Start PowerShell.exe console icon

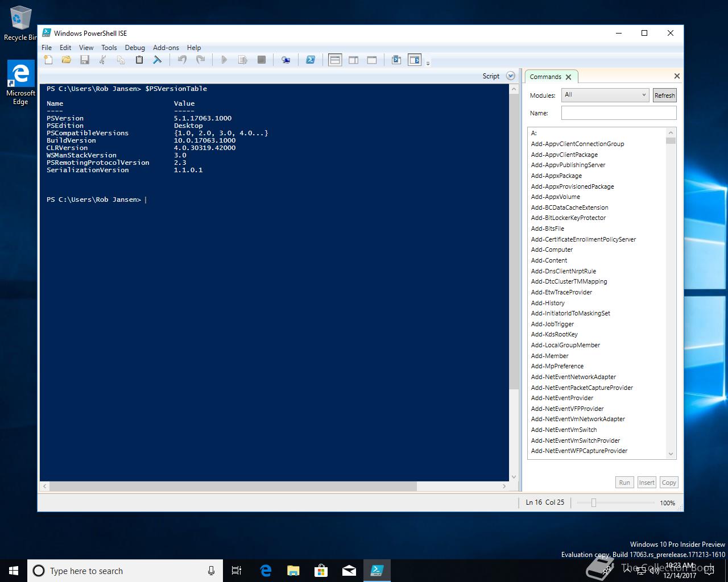(x=311, y=60)
